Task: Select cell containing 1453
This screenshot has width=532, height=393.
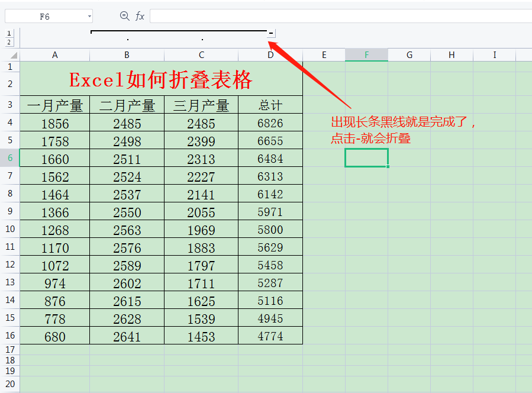Action: coord(201,336)
